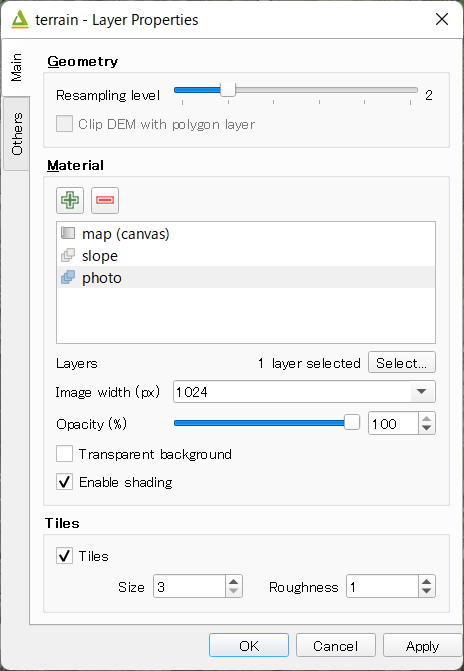Select the Main tab
464x671 pixels.
pos(16,68)
